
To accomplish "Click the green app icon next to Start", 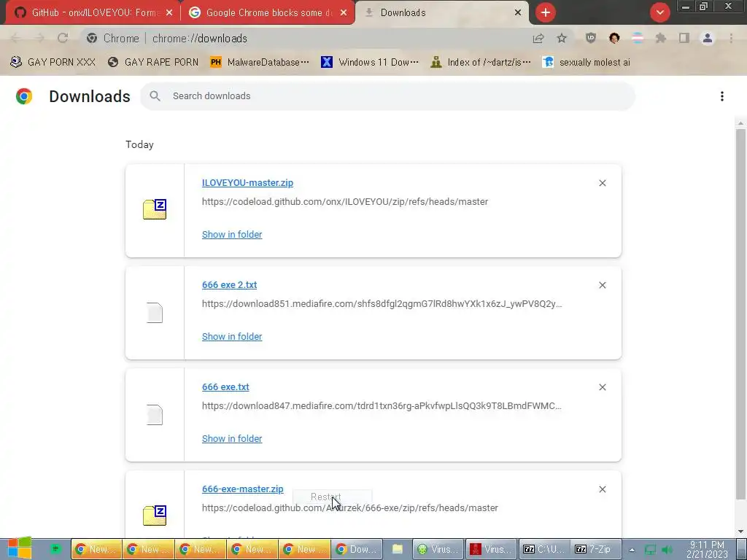I will (55, 549).
